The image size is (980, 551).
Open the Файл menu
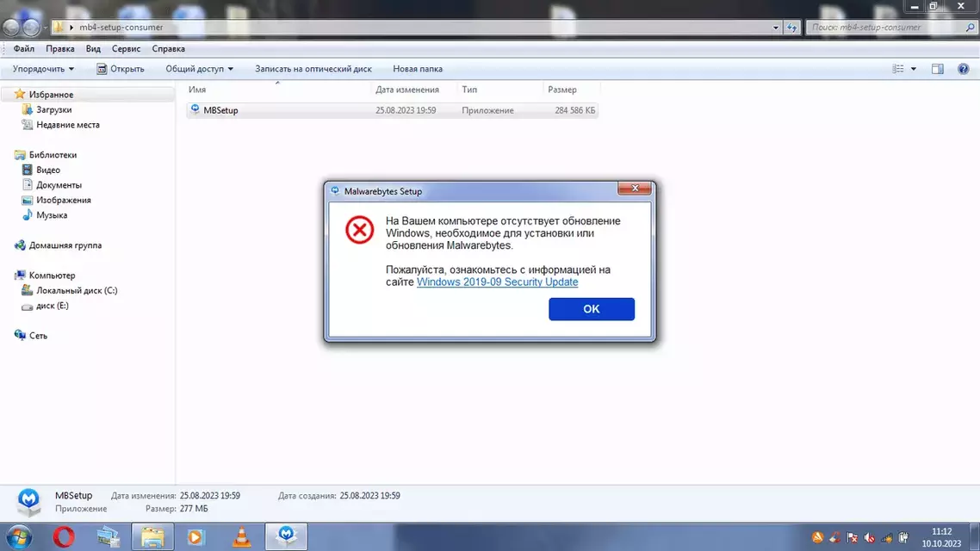[24, 49]
